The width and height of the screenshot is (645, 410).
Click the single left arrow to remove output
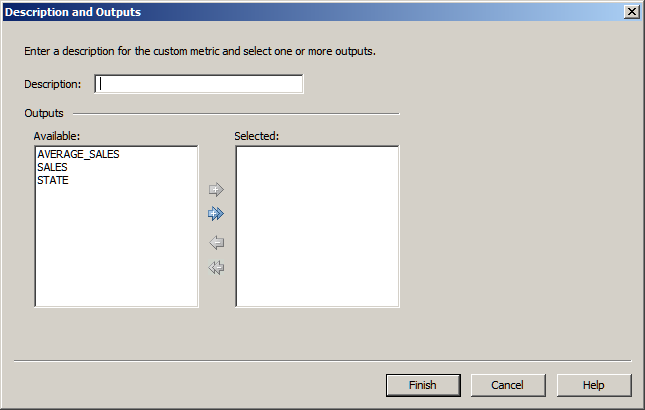(x=216, y=242)
